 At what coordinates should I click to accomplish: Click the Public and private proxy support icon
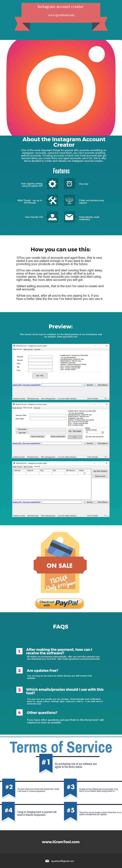click(x=69, y=200)
